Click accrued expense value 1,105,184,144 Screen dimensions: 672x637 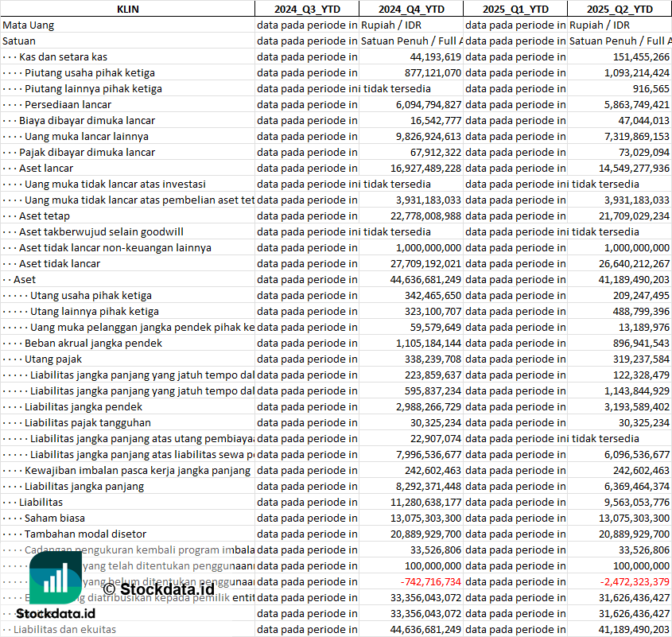tap(429, 344)
